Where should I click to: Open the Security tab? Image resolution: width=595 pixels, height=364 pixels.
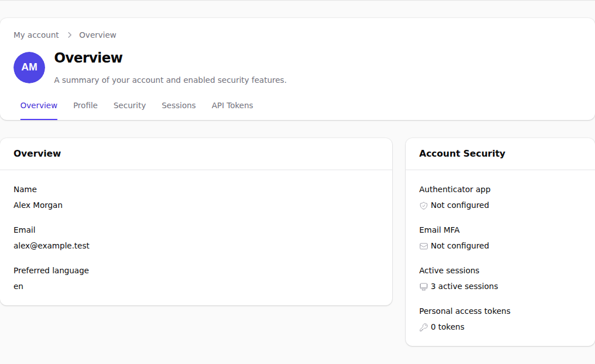pos(130,105)
